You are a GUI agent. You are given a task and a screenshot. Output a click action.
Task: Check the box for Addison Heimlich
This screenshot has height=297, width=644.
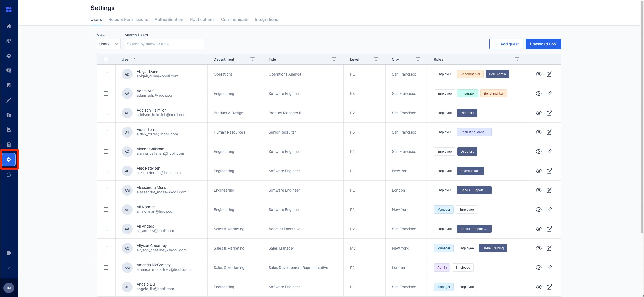106,113
